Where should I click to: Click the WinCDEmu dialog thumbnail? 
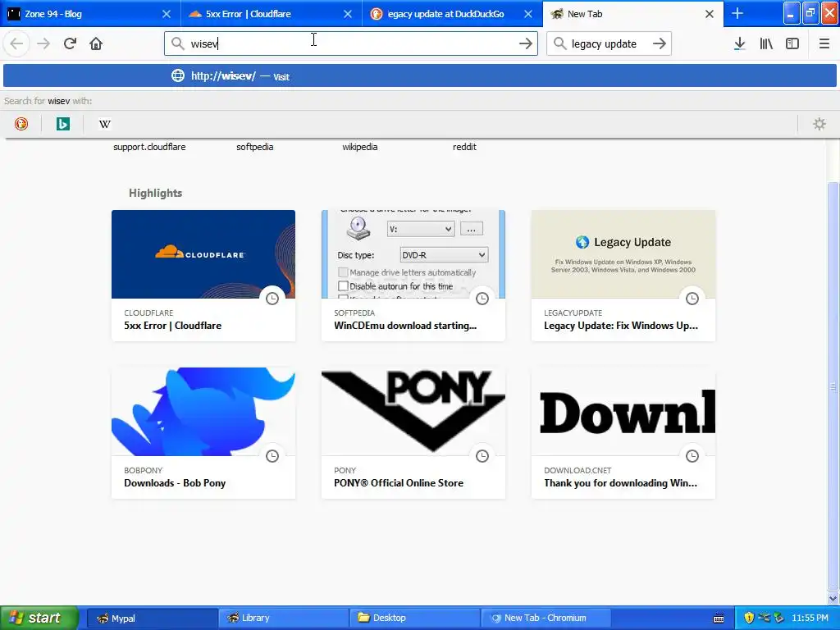(x=413, y=254)
